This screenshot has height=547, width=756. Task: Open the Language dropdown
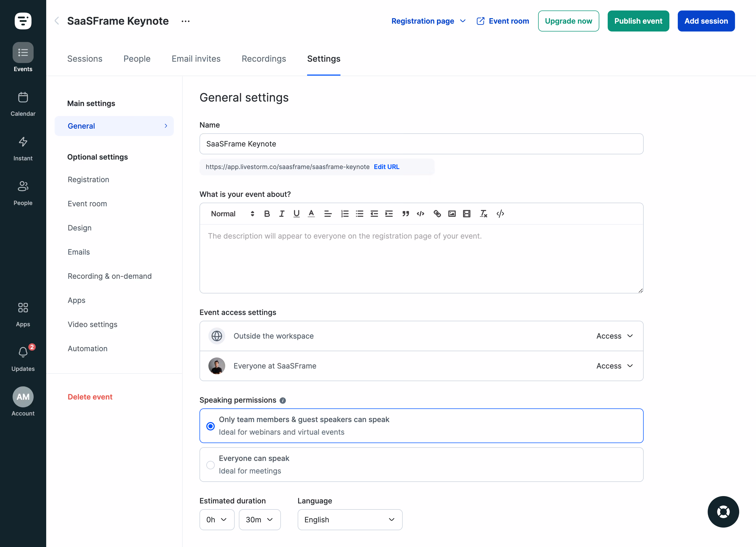[x=350, y=520]
